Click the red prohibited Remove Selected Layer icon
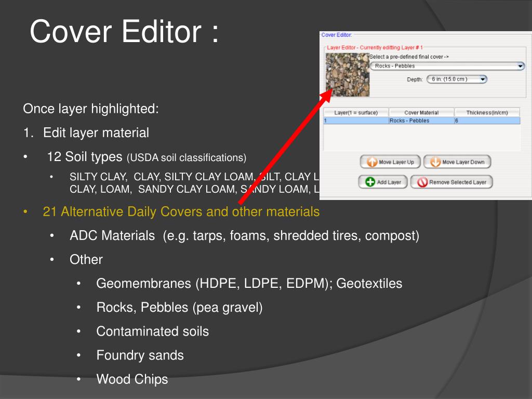The height and width of the screenshot is (399, 532). click(x=422, y=182)
